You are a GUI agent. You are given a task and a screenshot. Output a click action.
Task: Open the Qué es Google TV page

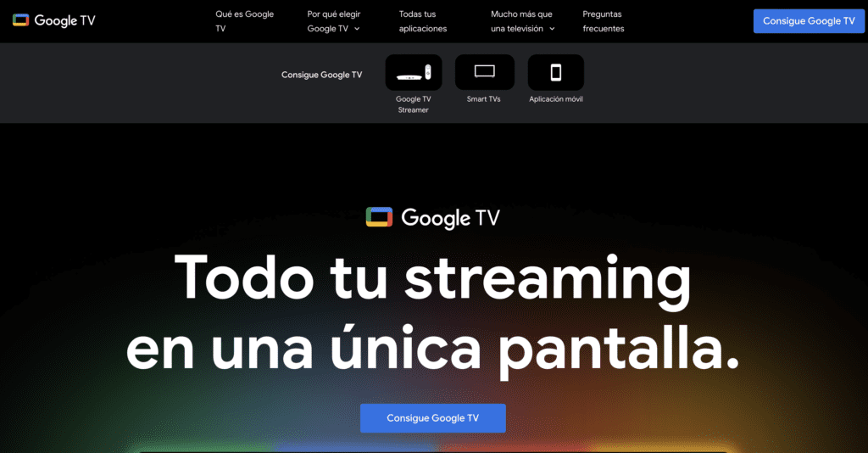(244, 21)
